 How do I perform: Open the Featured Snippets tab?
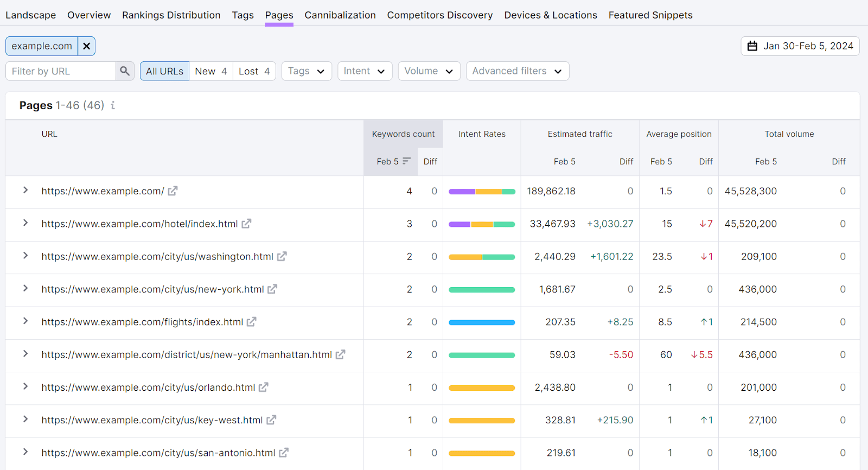pos(650,15)
